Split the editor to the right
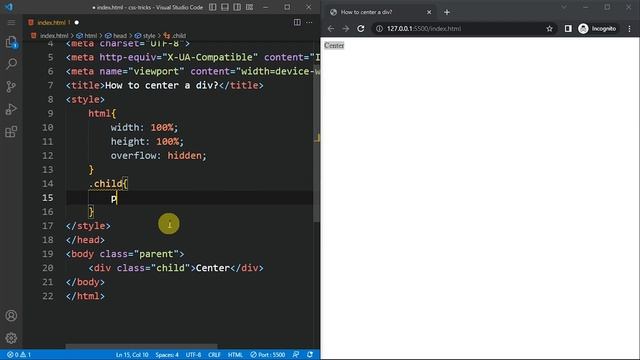 [x=297, y=22]
